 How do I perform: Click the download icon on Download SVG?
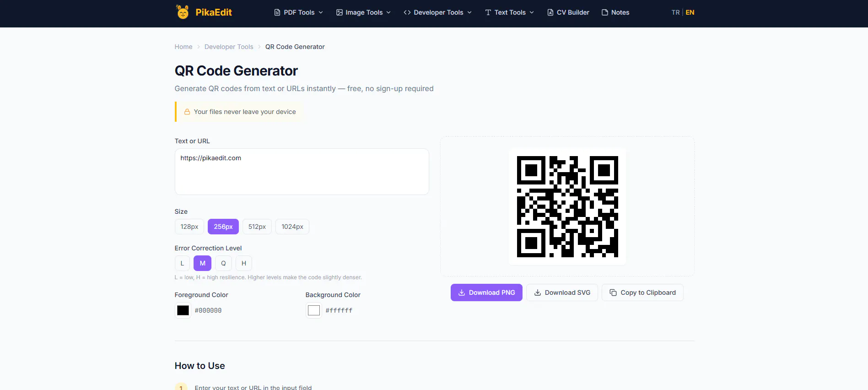(538, 292)
